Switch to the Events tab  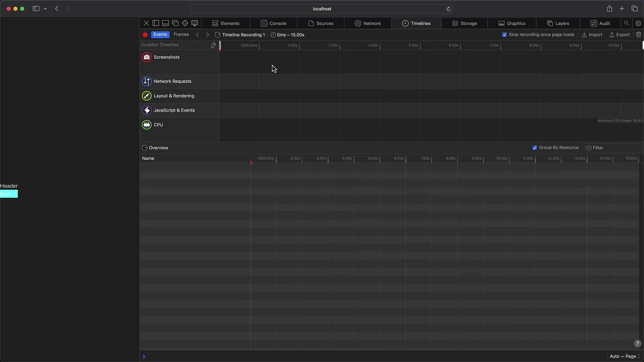(160, 35)
